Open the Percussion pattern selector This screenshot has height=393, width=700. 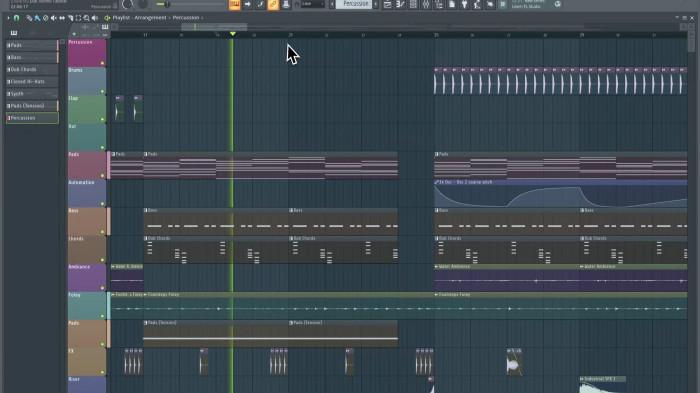coord(355,4)
